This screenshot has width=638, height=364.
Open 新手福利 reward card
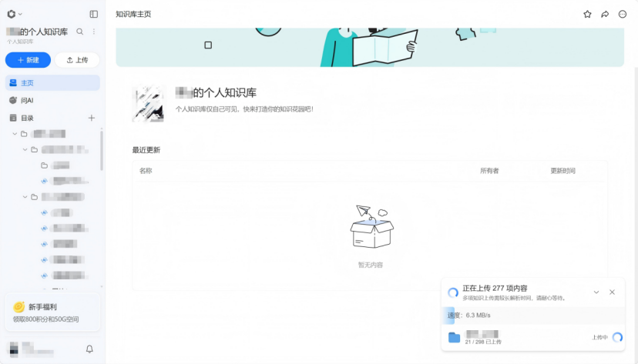52,312
